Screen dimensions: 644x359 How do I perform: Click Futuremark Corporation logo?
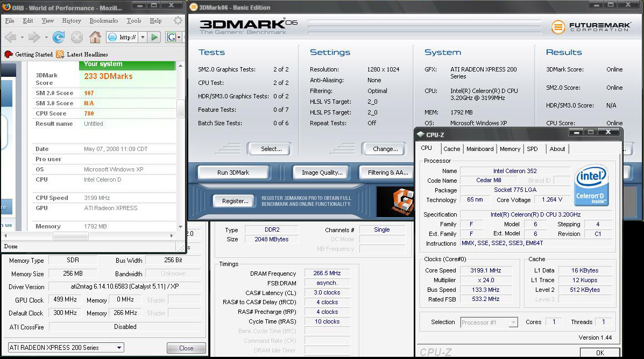coord(591,27)
